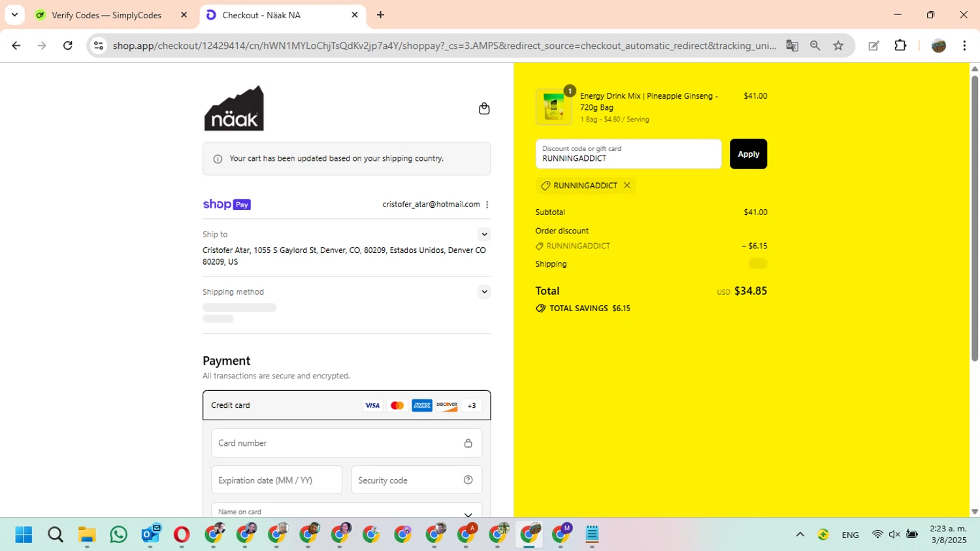Click the scrollbar down arrow
The width and height of the screenshot is (980, 551).
[975, 512]
